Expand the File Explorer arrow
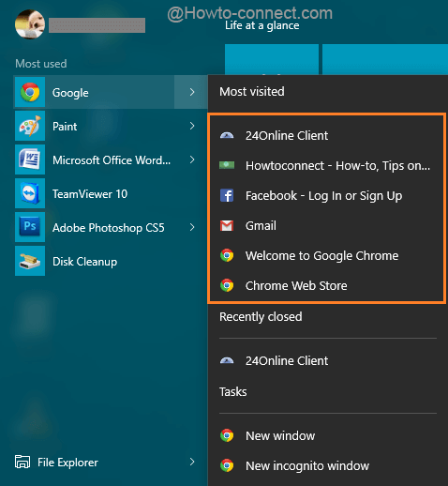448x486 pixels. tap(192, 462)
